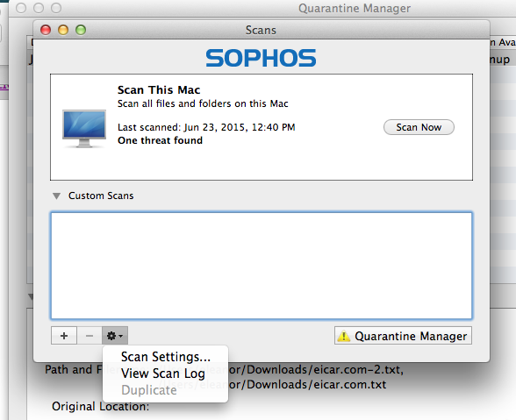Viewport: 516px width, 420px height.
Task: Click the 'Original Location:' label in Quarantine Manager
Action: [x=100, y=407]
